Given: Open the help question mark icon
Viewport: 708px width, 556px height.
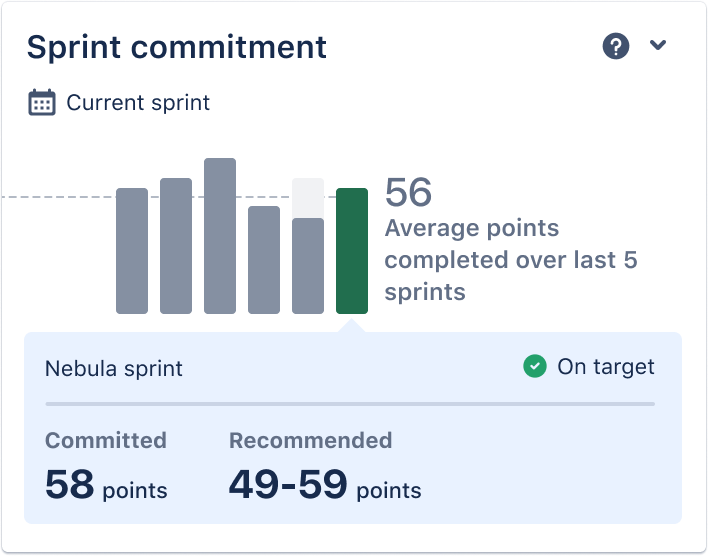Looking at the screenshot, I should pos(615,46).
